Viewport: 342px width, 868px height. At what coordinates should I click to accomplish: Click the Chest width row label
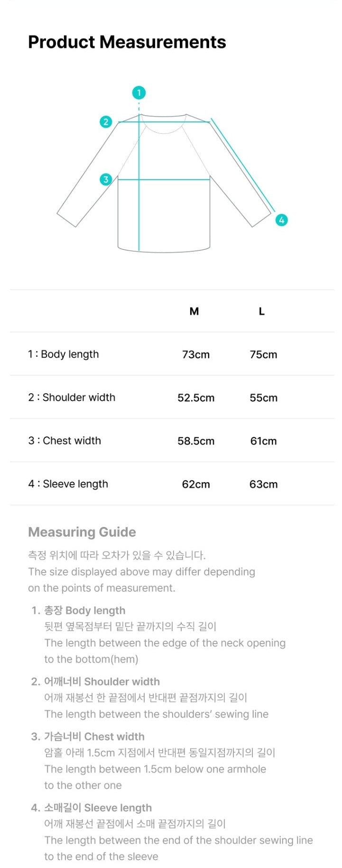pyautogui.click(x=65, y=441)
